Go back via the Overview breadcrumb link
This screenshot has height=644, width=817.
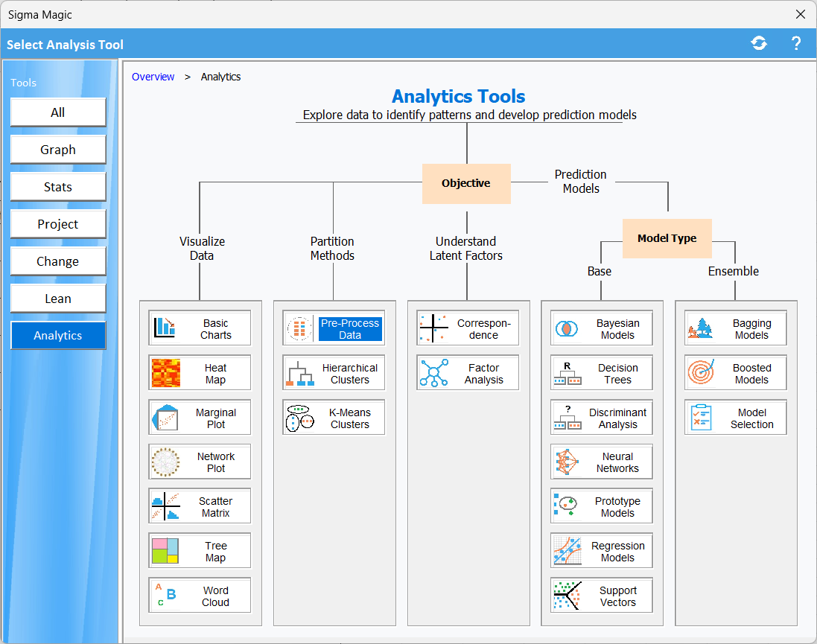click(153, 77)
